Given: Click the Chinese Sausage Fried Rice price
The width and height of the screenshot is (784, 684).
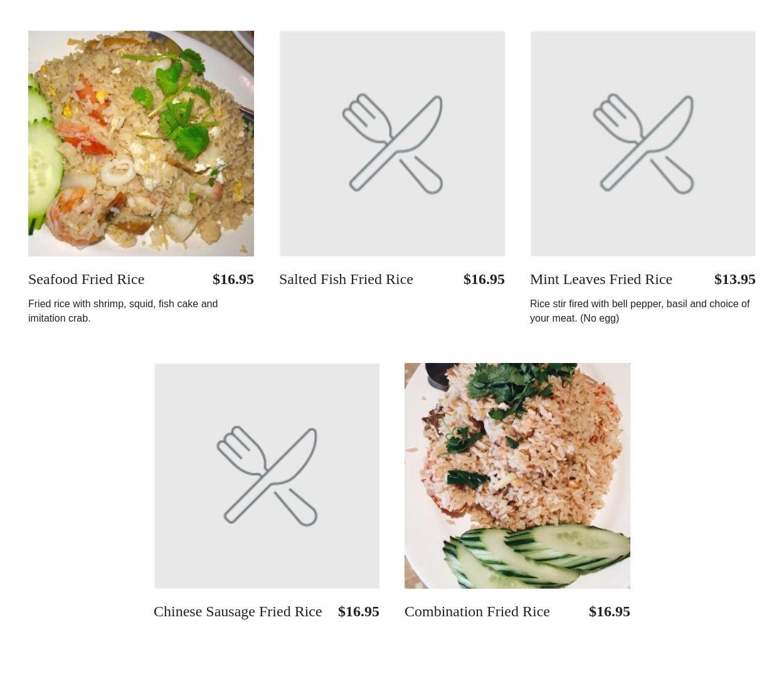Looking at the screenshot, I should pos(359,611).
